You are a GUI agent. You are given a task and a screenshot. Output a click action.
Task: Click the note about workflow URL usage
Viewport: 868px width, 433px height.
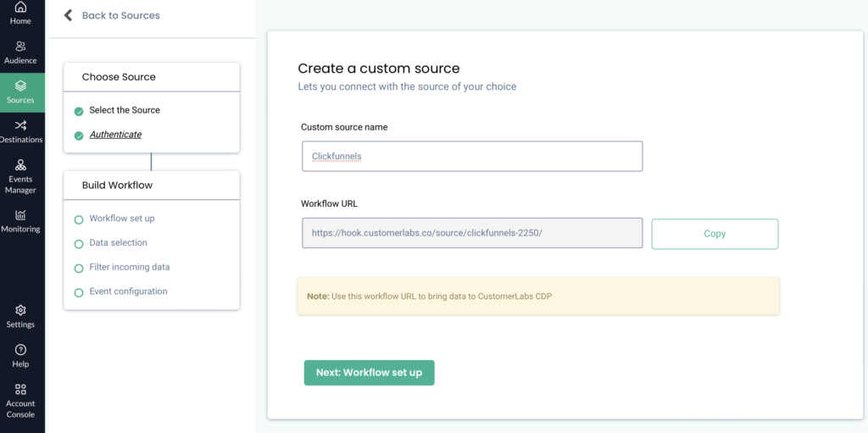point(538,297)
